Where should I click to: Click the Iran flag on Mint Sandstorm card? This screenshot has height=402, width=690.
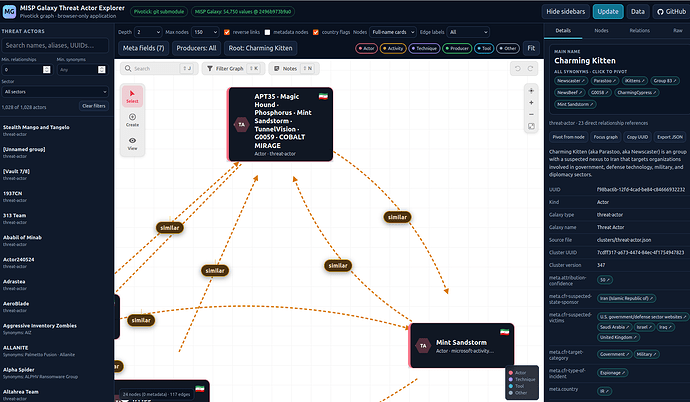click(x=504, y=332)
